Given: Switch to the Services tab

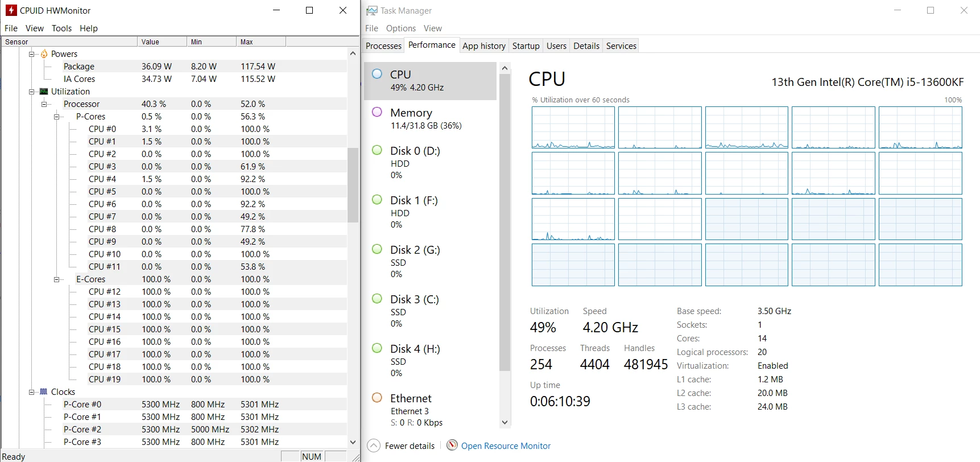Looking at the screenshot, I should tap(621, 46).
